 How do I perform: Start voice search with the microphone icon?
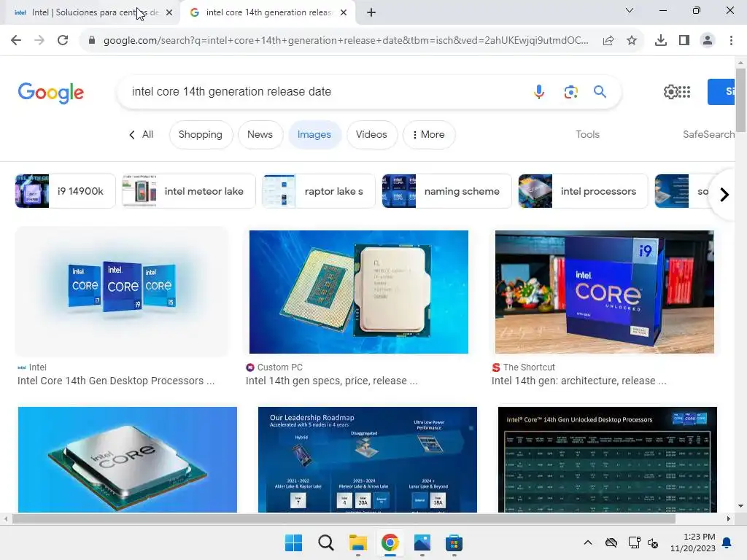pos(539,91)
